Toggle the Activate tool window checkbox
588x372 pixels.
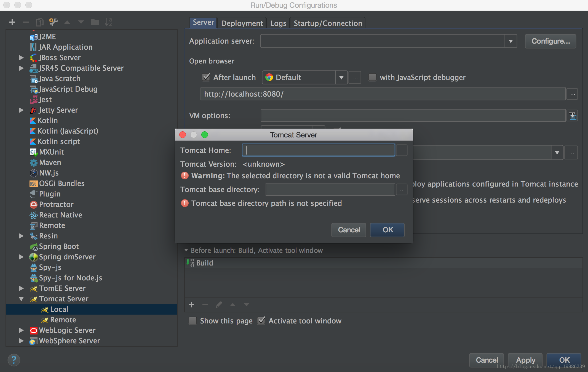261,321
